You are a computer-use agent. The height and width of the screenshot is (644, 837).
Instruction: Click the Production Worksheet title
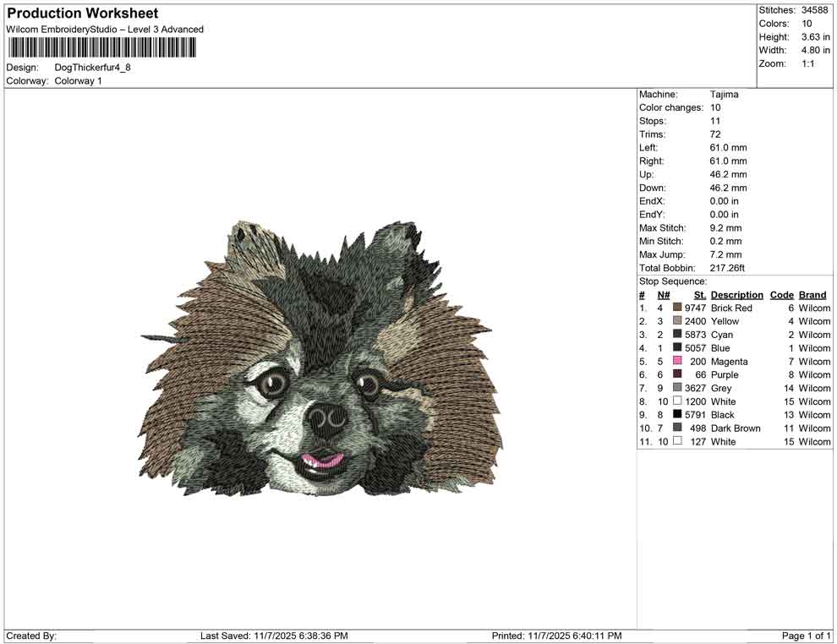click(82, 13)
